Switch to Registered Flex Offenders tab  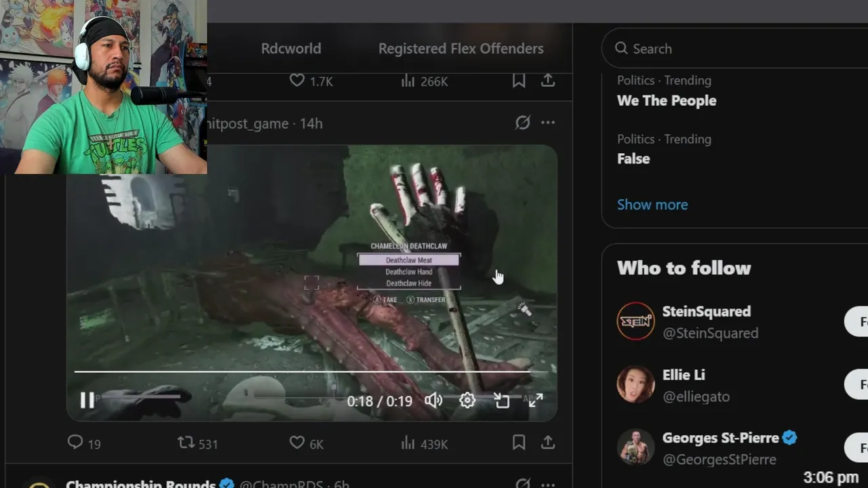tap(461, 48)
